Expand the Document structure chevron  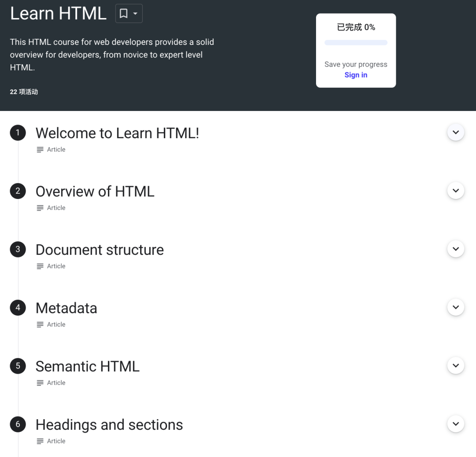pos(456,249)
